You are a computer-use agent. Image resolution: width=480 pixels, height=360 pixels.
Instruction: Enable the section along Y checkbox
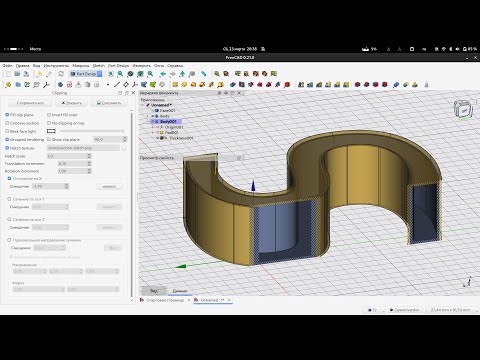(9, 199)
